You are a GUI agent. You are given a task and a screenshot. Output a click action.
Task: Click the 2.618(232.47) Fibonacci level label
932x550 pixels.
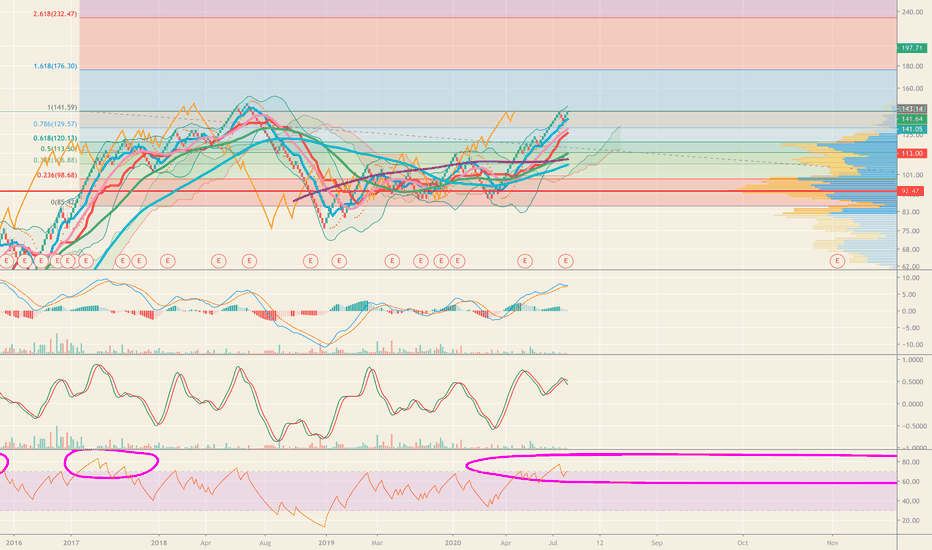tap(55, 14)
